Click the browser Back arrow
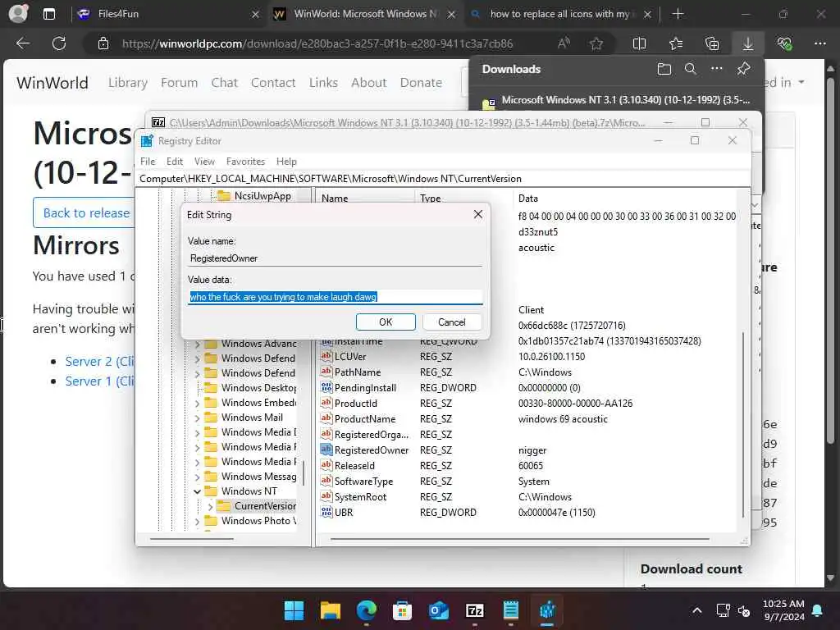This screenshot has width=840, height=630. click(23, 43)
